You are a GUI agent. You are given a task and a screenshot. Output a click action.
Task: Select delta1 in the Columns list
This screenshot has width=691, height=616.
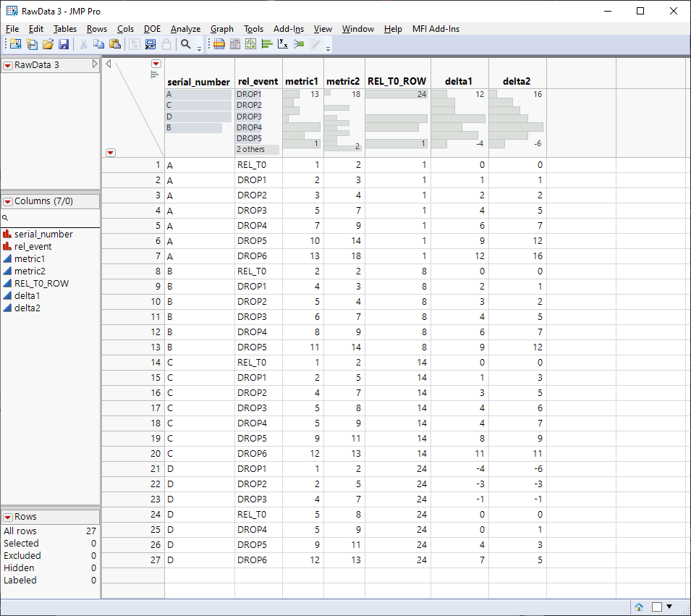click(27, 295)
